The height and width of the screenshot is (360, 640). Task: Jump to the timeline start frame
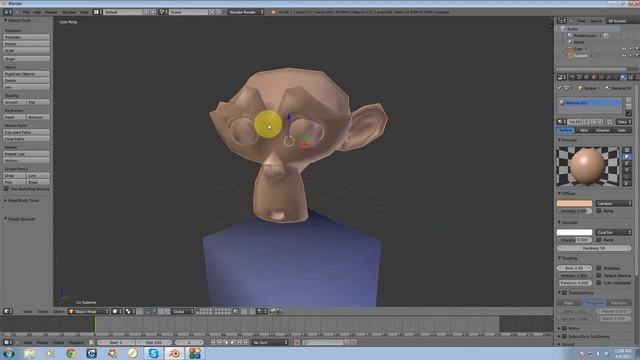[213, 342]
